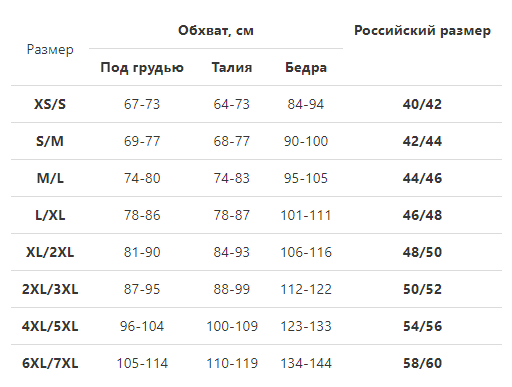
Task: Click the hips value 90-100
Action: [306, 141]
